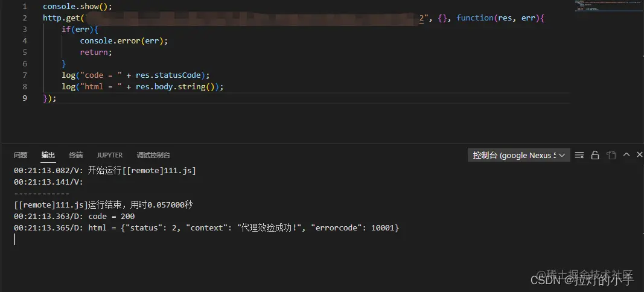Click line number 7 in the gutter

tap(25, 75)
